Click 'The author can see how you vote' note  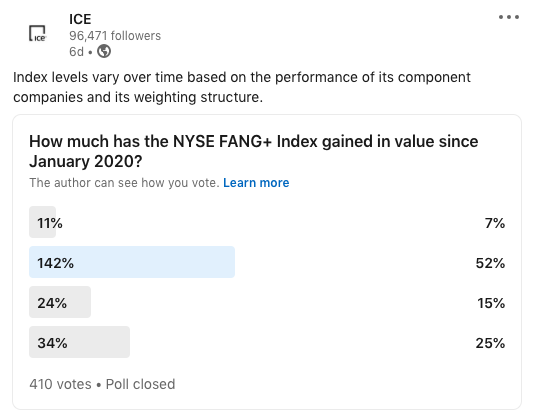coord(124,183)
